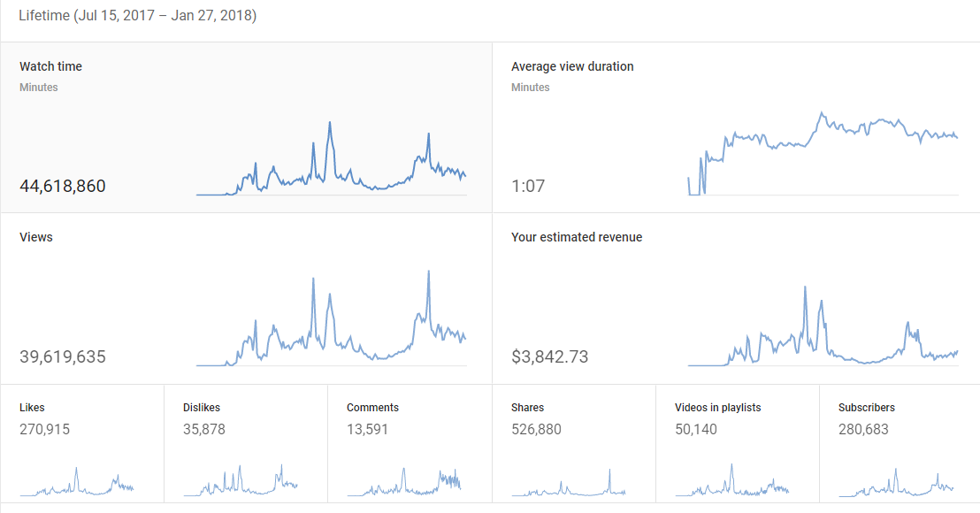980x513 pixels.
Task: Click the $3,842.73 revenue amount
Action: click(549, 357)
